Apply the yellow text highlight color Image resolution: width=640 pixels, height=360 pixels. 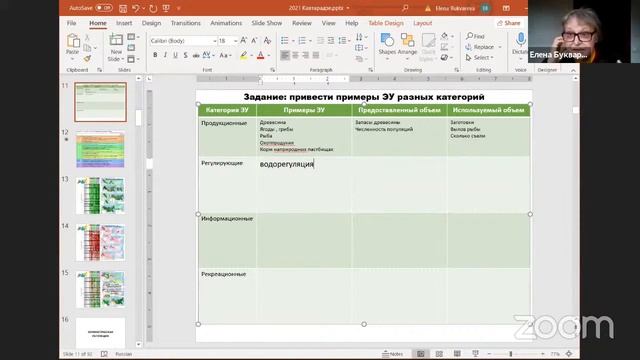[x=244, y=55]
